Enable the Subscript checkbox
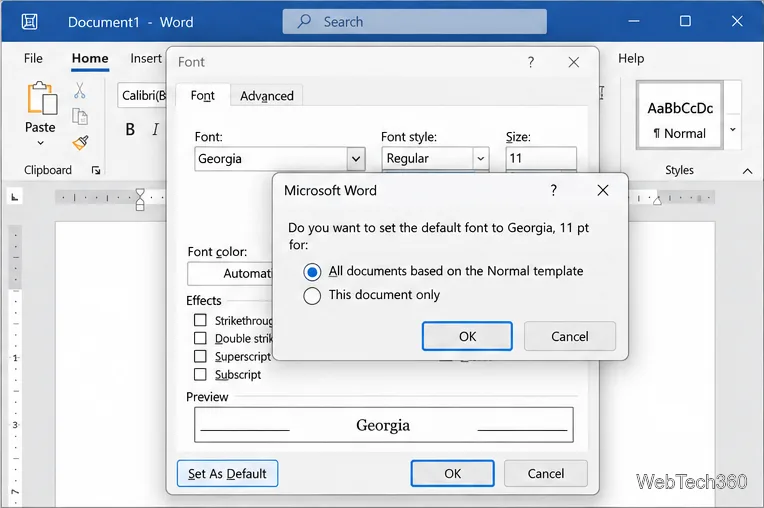 point(200,374)
